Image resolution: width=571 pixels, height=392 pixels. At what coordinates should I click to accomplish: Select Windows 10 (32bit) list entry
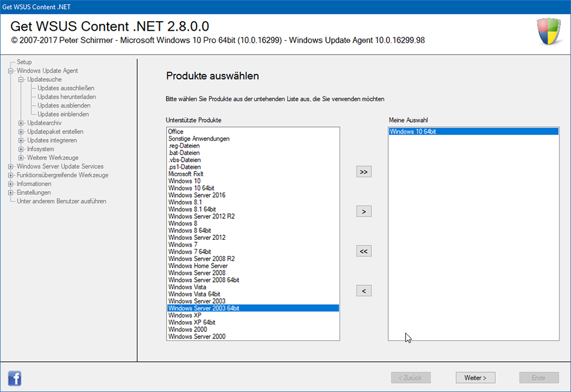click(253, 181)
